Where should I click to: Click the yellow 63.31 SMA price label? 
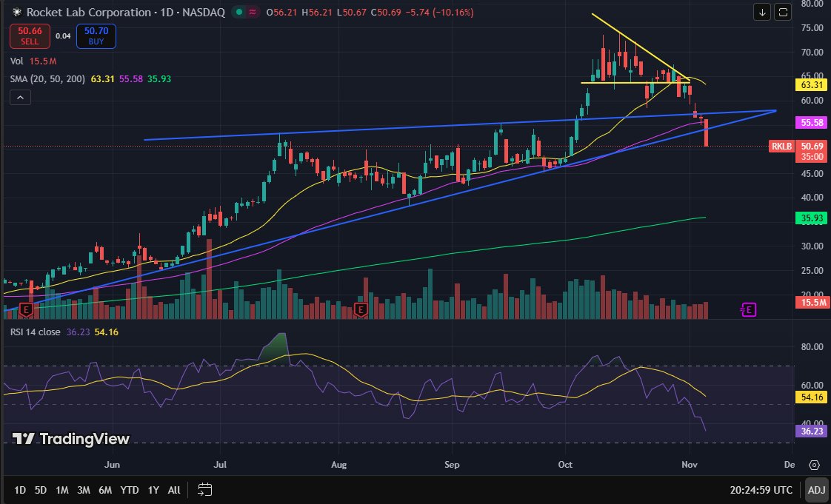pyautogui.click(x=811, y=84)
